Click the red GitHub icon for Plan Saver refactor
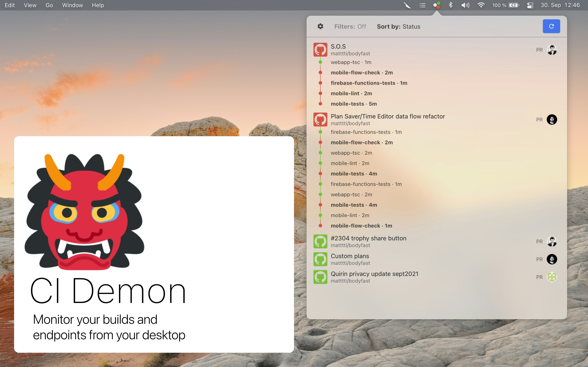This screenshot has width=588, height=367. (320, 119)
